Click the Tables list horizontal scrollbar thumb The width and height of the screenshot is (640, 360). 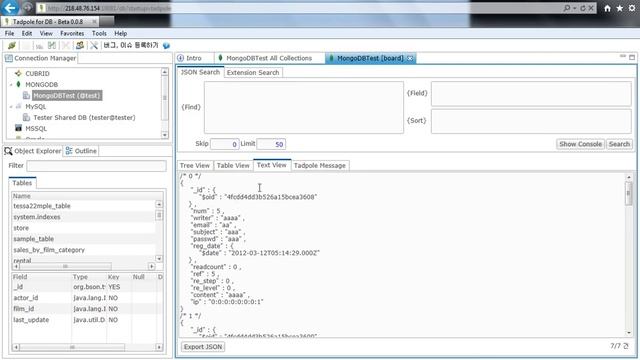coord(65,266)
